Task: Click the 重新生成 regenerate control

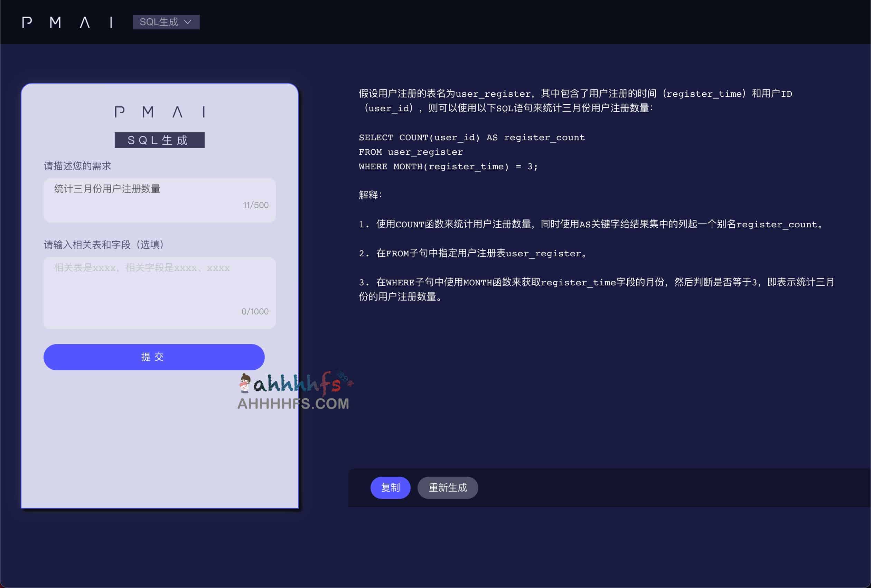Action: [448, 487]
